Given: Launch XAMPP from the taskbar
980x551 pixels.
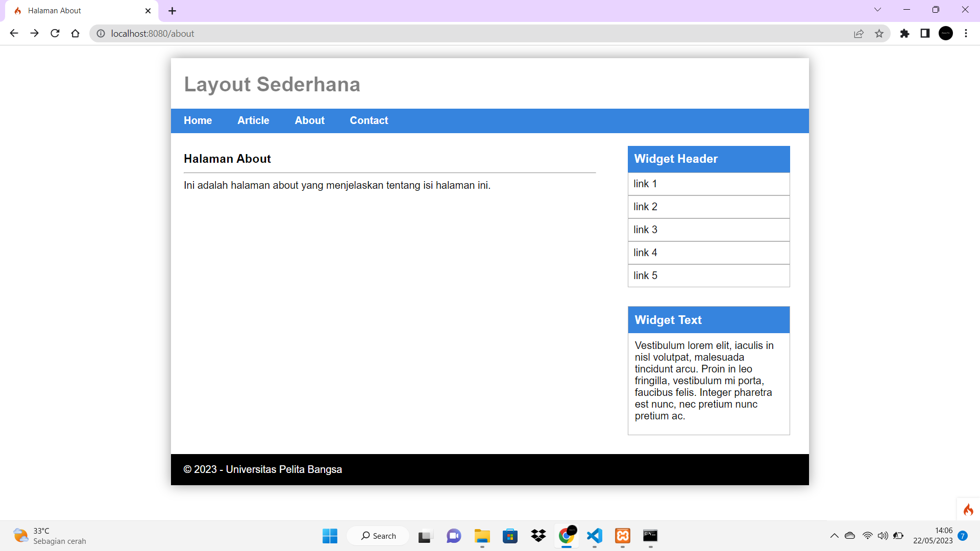Looking at the screenshot, I should tap(623, 536).
